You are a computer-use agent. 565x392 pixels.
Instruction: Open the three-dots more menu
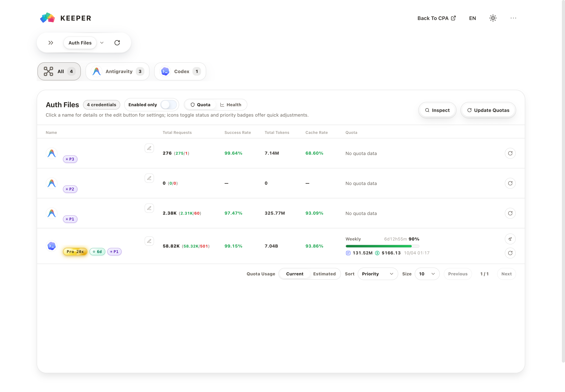pyautogui.click(x=513, y=18)
